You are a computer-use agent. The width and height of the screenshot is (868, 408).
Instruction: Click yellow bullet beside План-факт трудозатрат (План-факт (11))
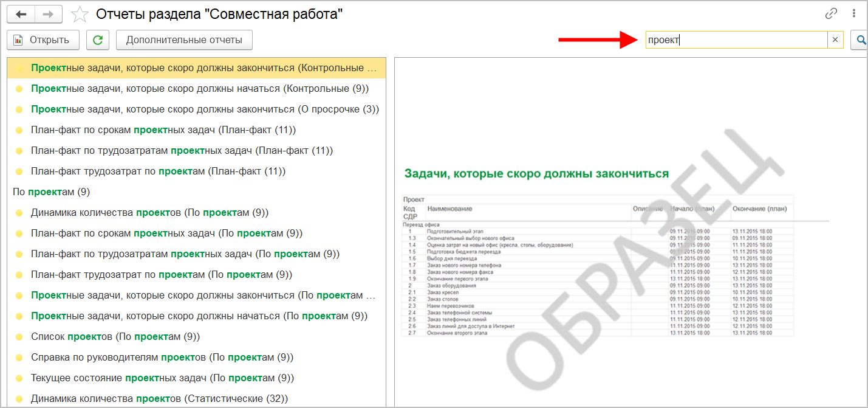point(19,171)
